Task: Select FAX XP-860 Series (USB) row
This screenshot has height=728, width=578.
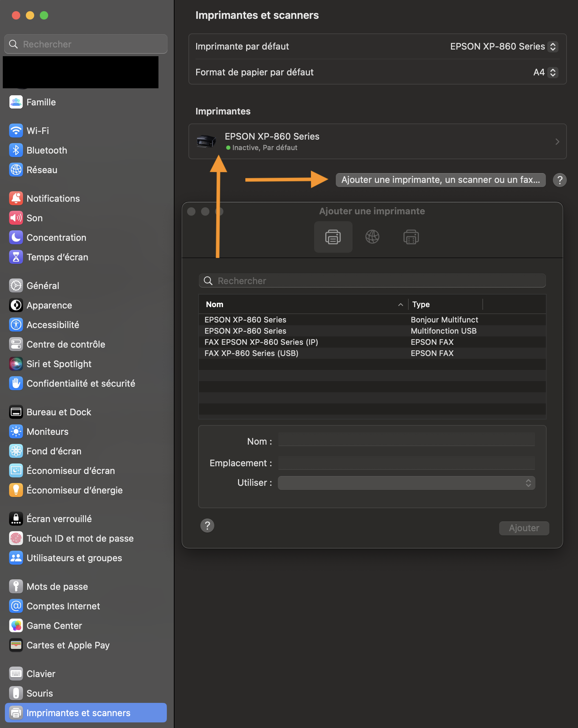Action: point(372,353)
